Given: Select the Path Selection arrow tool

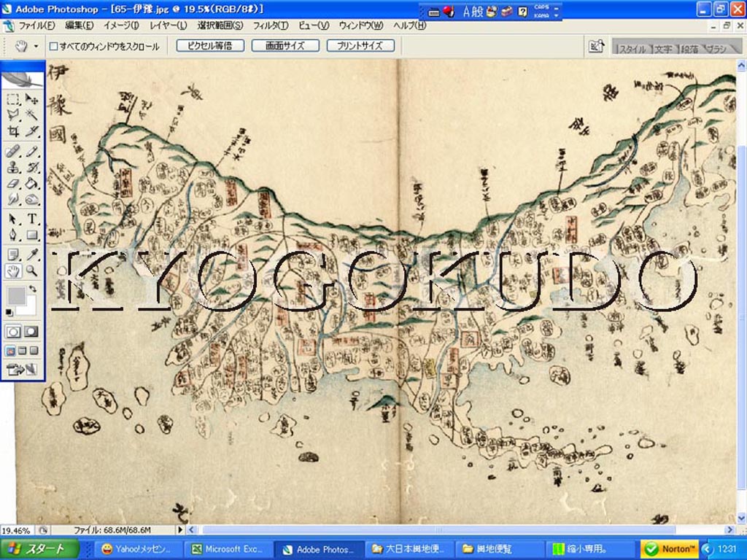Looking at the screenshot, I should click(13, 219).
